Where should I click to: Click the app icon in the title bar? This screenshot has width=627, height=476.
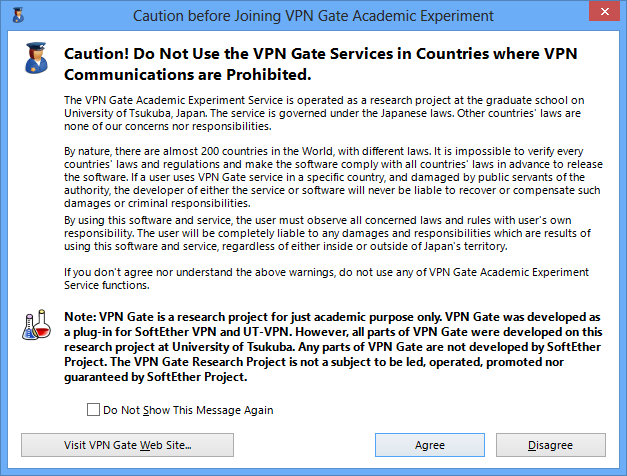[14, 15]
